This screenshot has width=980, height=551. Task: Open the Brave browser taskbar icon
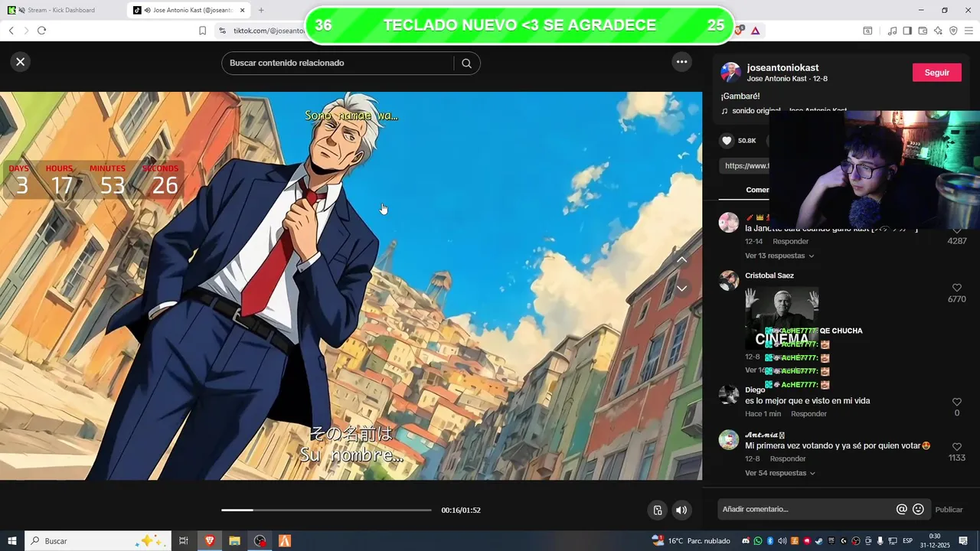pos(210,541)
